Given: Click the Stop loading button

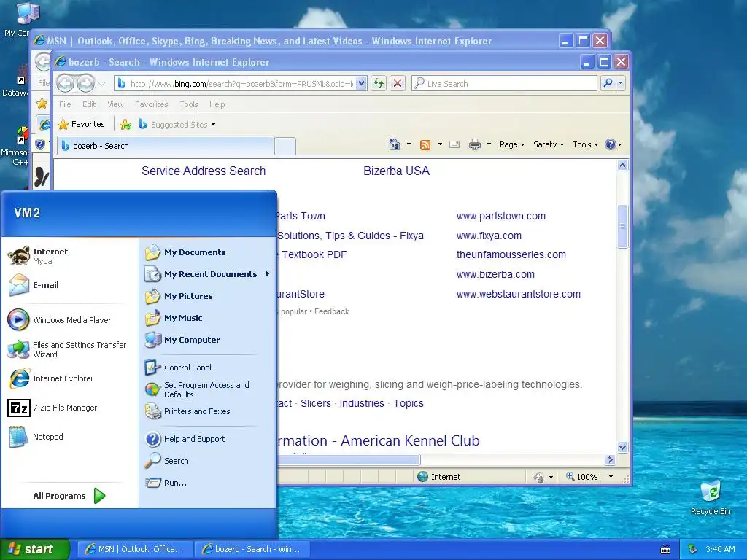Looking at the screenshot, I should point(398,83).
